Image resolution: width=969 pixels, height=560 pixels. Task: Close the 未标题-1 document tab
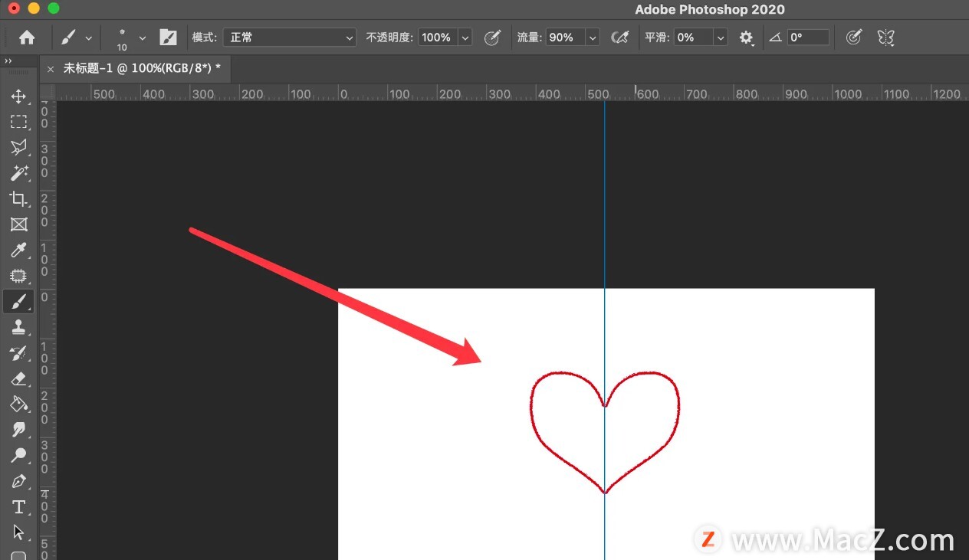point(51,69)
